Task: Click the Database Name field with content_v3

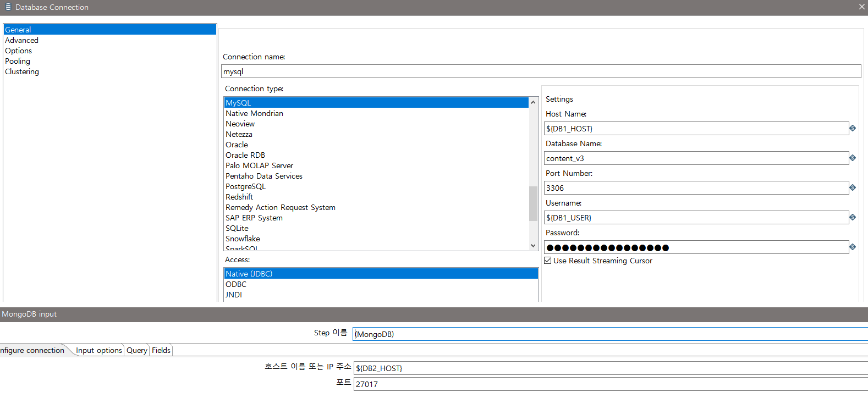Action: coord(696,158)
